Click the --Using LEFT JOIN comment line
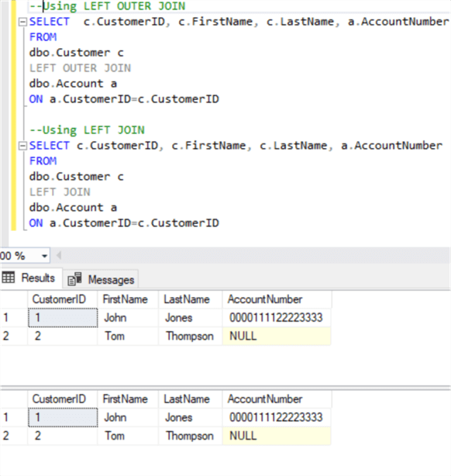The width and height of the screenshot is (451, 476). point(87,130)
